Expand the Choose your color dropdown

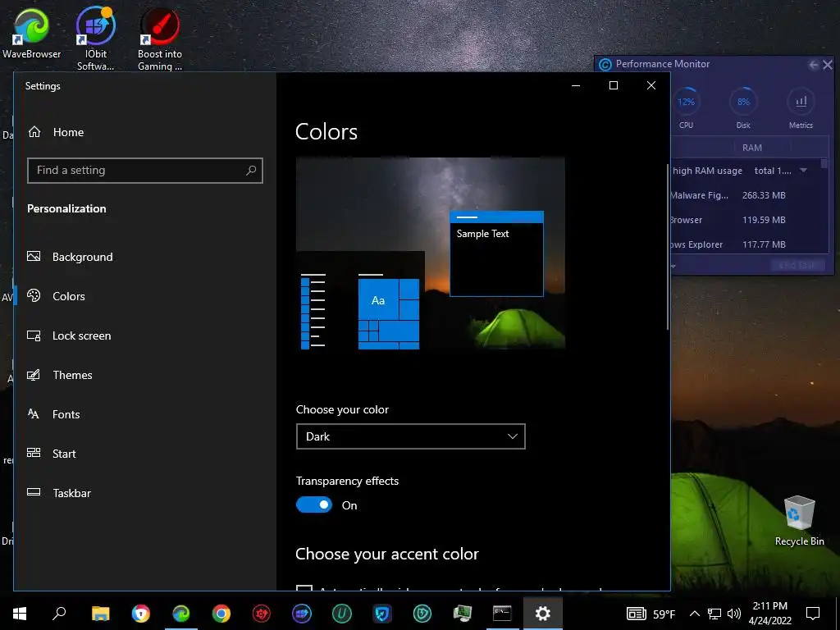(x=410, y=436)
